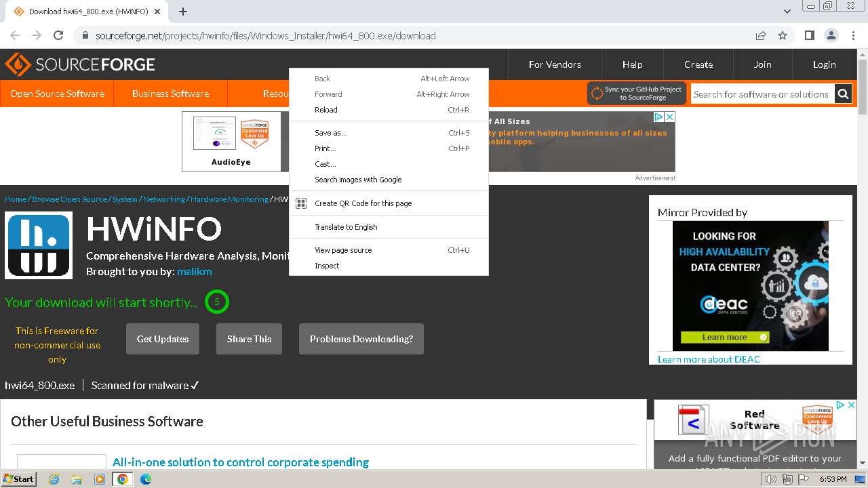Screen dimensions: 868x488
Task: Open the malikm author link
Action: (x=195, y=271)
